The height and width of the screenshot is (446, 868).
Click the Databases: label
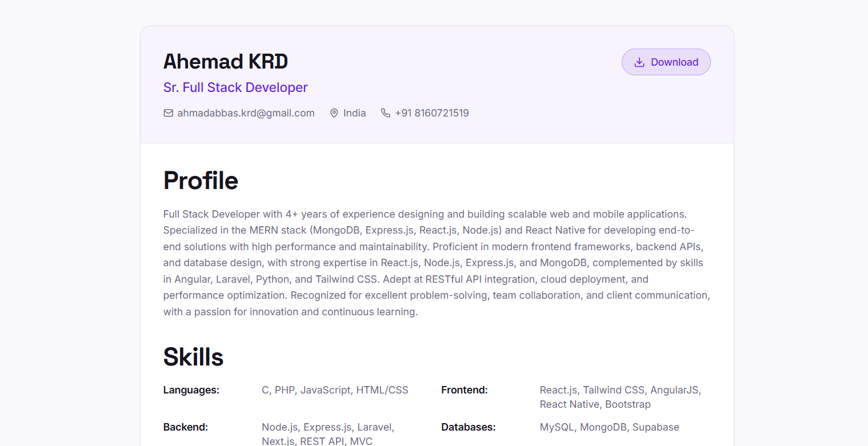pyautogui.click(x=469, y=427)
